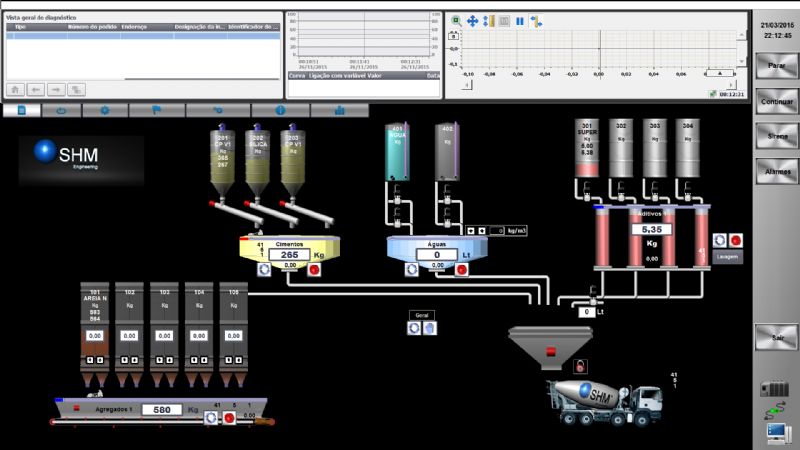This screenshot has height=450, width=800.
Task: Click the up arrow beside kg/m3 field
Action: click(x=470, y=230)
